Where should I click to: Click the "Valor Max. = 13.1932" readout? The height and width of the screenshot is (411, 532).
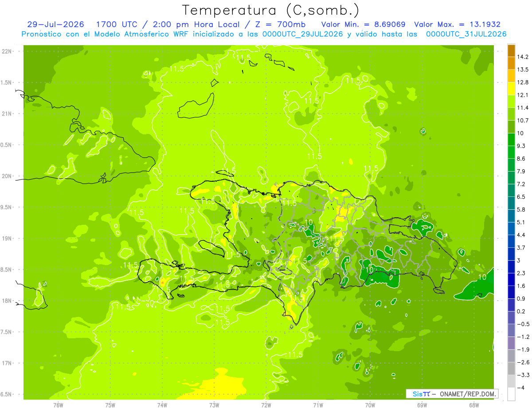pyautogui.click(x=458, y=24)
